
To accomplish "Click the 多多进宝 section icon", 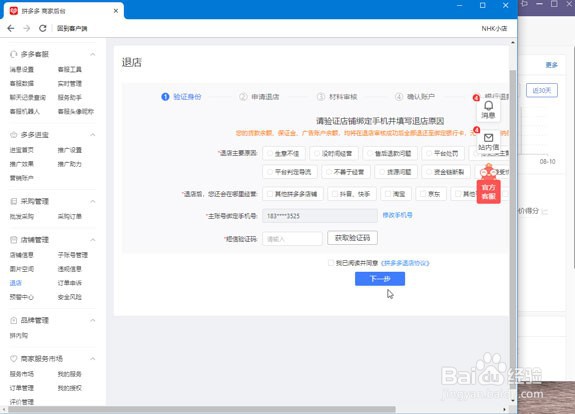I will (14, 135).
